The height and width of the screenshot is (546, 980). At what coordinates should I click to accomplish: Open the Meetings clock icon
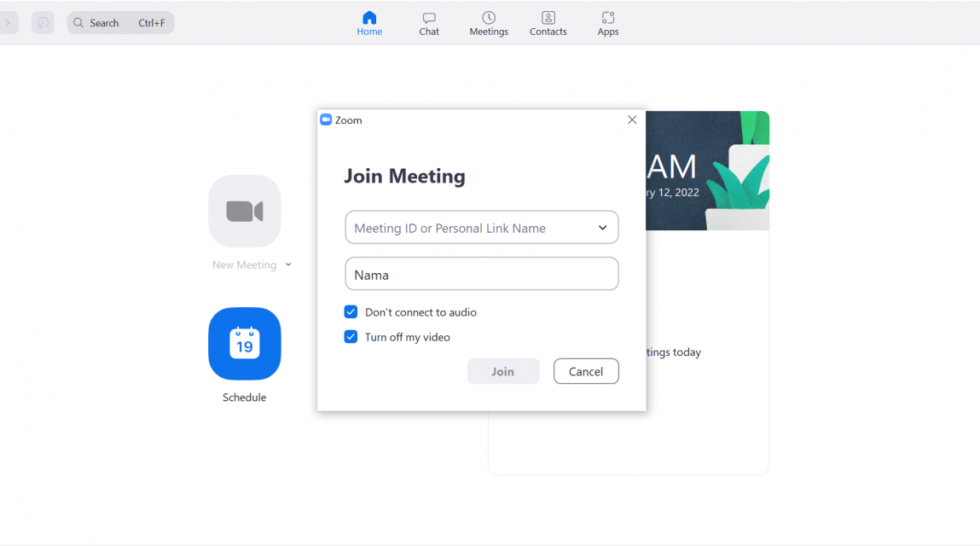pos(489,18)
